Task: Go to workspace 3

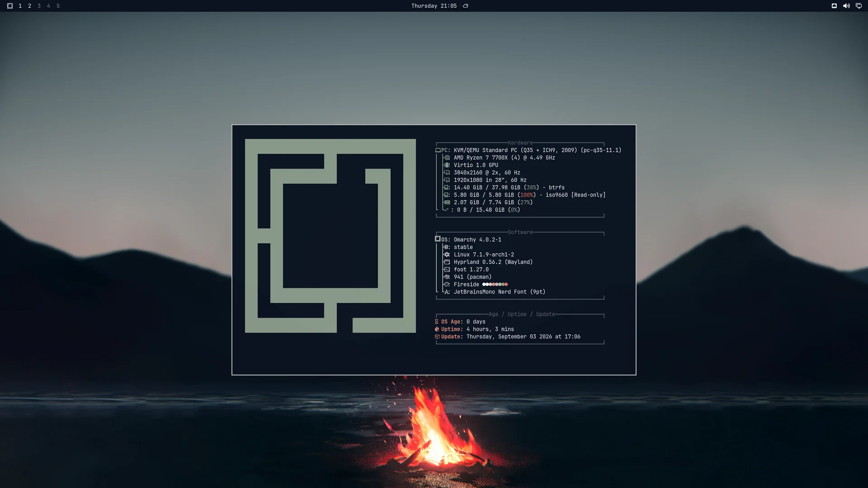Action: tap(39, 6)
